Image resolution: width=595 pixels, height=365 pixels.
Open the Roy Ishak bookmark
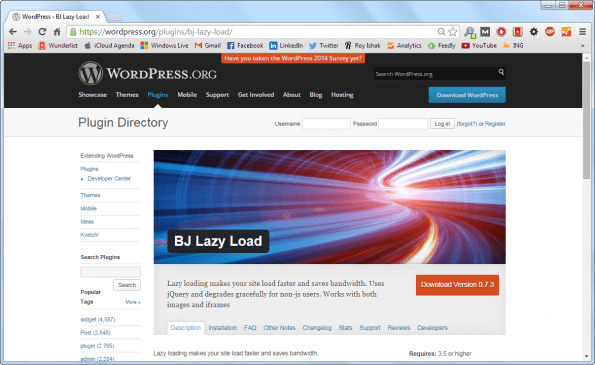pyautogui.click(x=362, y=46)
